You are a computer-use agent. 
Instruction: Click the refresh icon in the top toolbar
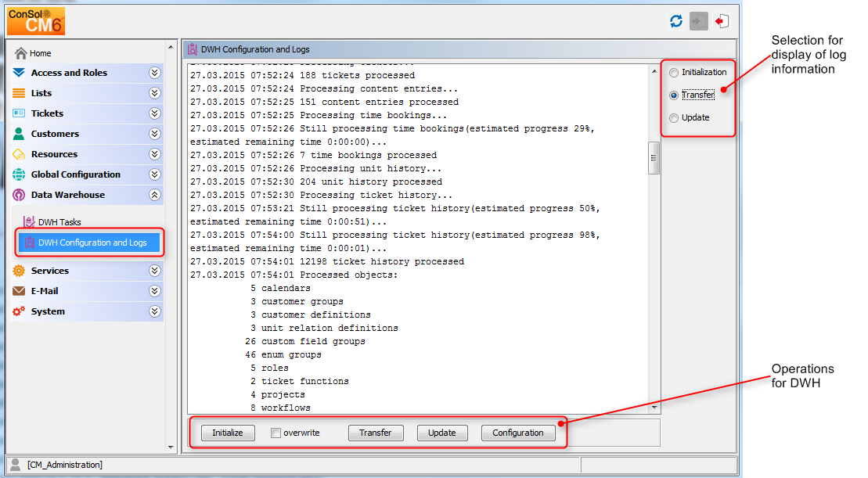pos(675,21)
